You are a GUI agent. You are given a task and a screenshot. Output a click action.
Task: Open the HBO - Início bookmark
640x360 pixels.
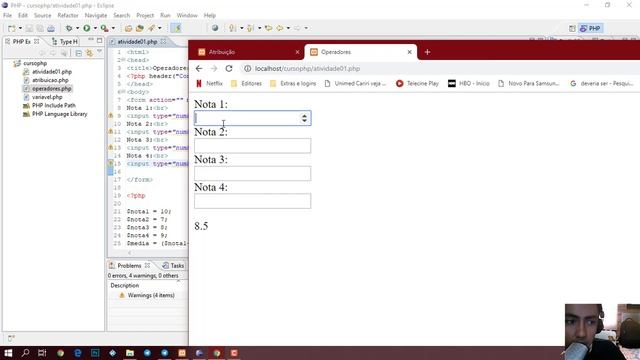469,83
